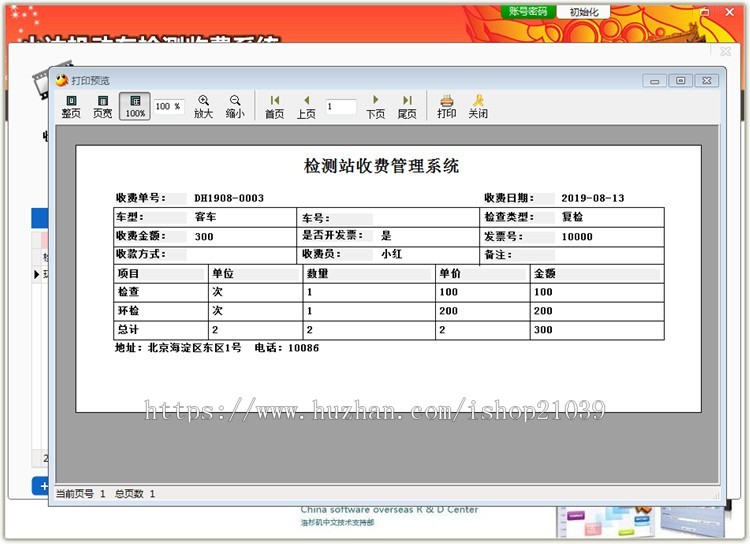Select the 页宽 page-width view icon

click(102, 106)
